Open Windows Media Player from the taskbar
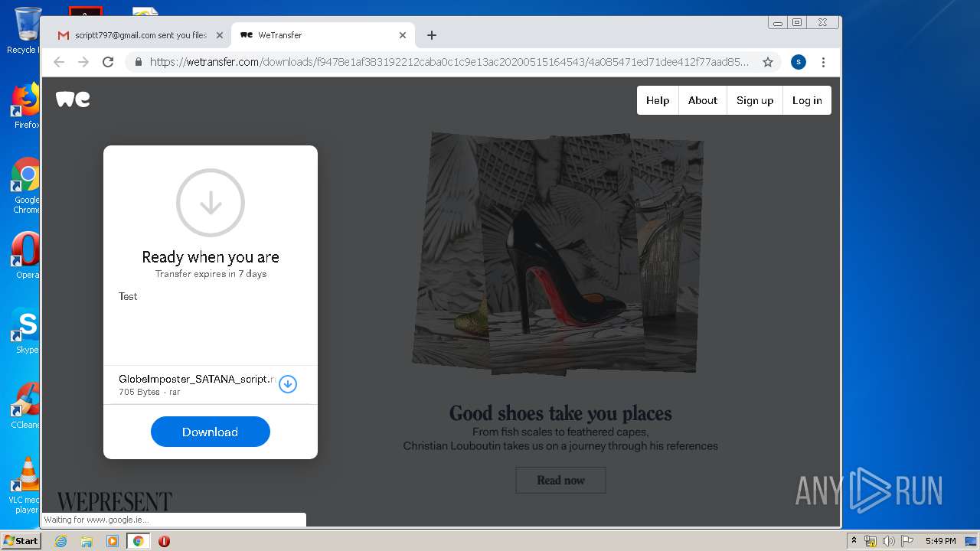980x551 pixels. (113, 541)
